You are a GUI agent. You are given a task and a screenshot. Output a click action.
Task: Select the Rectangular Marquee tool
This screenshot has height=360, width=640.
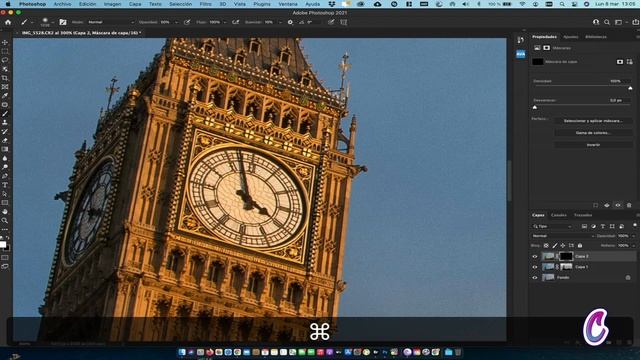tap(5, 51)
